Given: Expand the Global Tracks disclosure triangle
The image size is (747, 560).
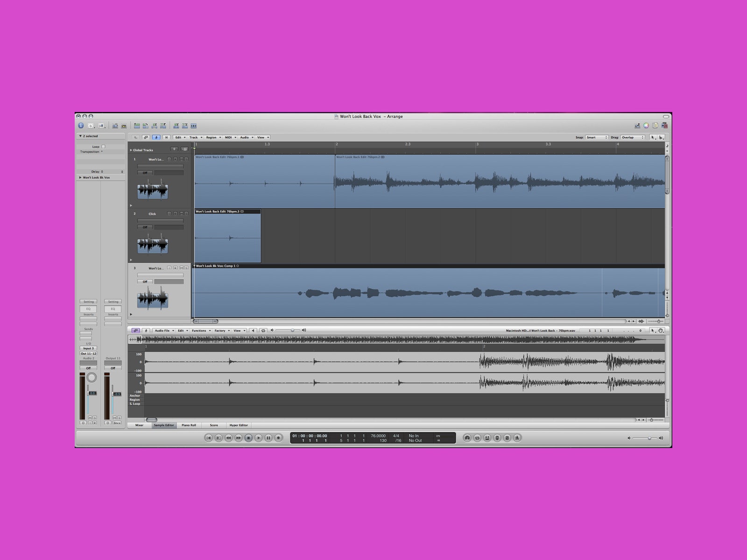Looking at the screenshot, I should coord(131,150).
